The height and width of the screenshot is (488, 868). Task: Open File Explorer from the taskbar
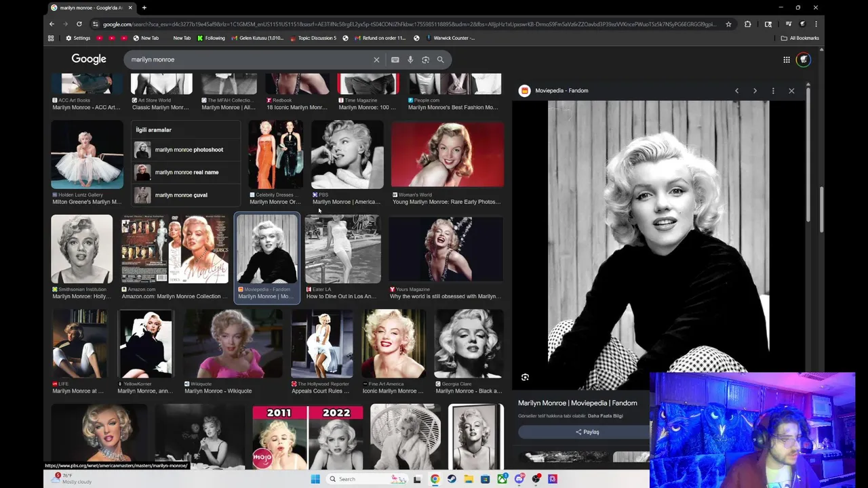[x=469, y=479]
